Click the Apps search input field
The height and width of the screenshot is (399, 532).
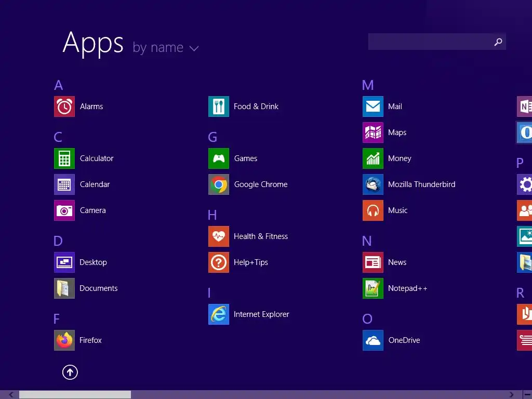pos(437,42)
